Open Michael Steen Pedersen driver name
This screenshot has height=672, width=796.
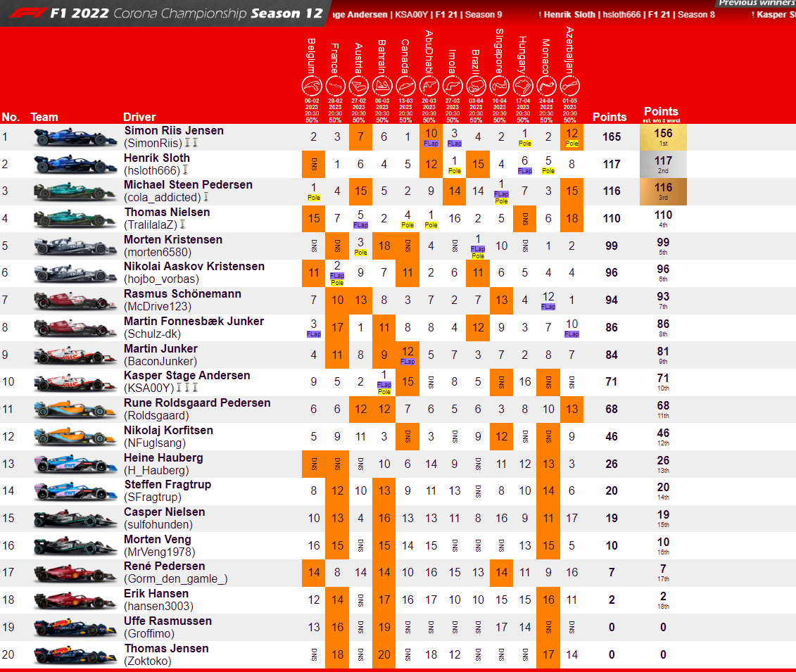point(188,184)
